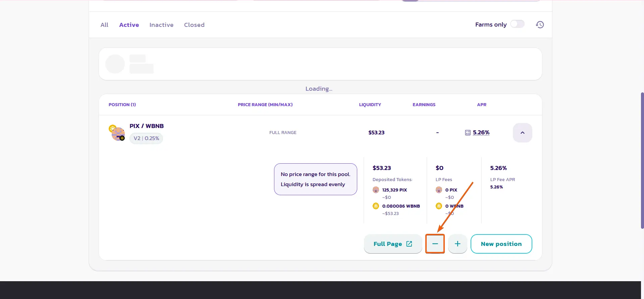Viewport: 644px width, 299px height.
Task: Click the plus add liquidity button
Action: [x=458, y=244]
